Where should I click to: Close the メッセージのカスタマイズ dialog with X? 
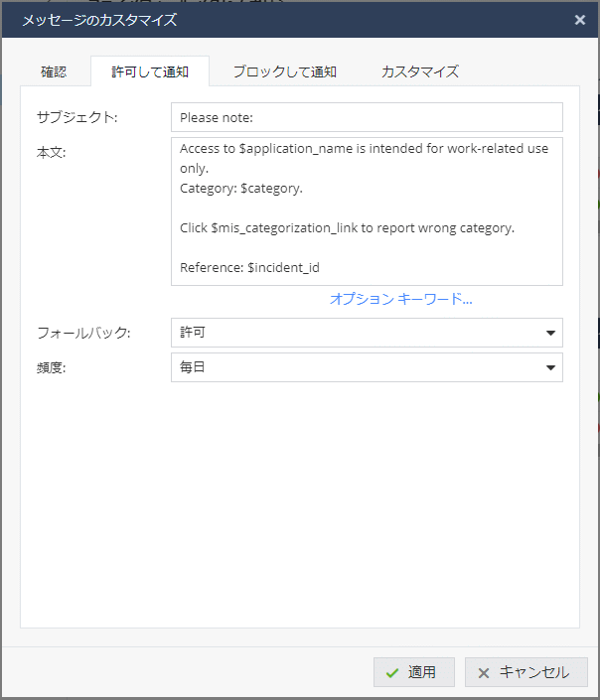click(580, 20)
